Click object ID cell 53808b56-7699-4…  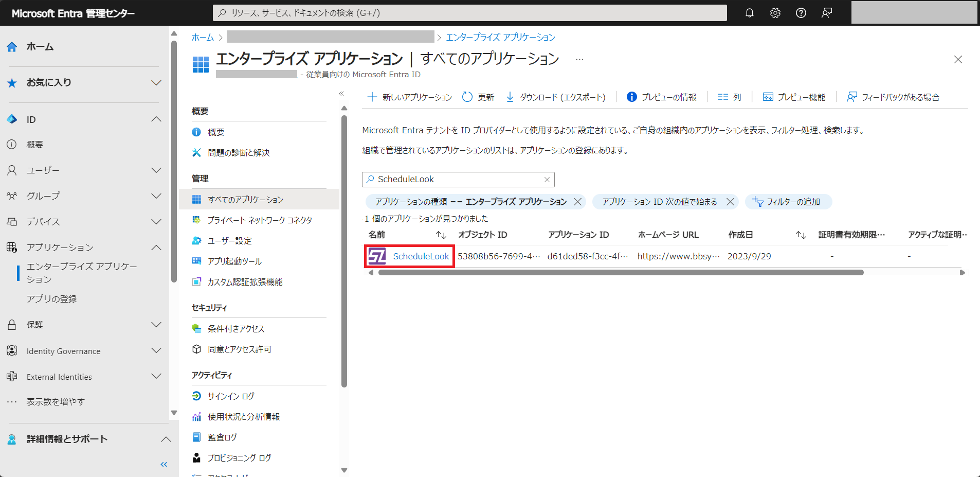[499, 256]
